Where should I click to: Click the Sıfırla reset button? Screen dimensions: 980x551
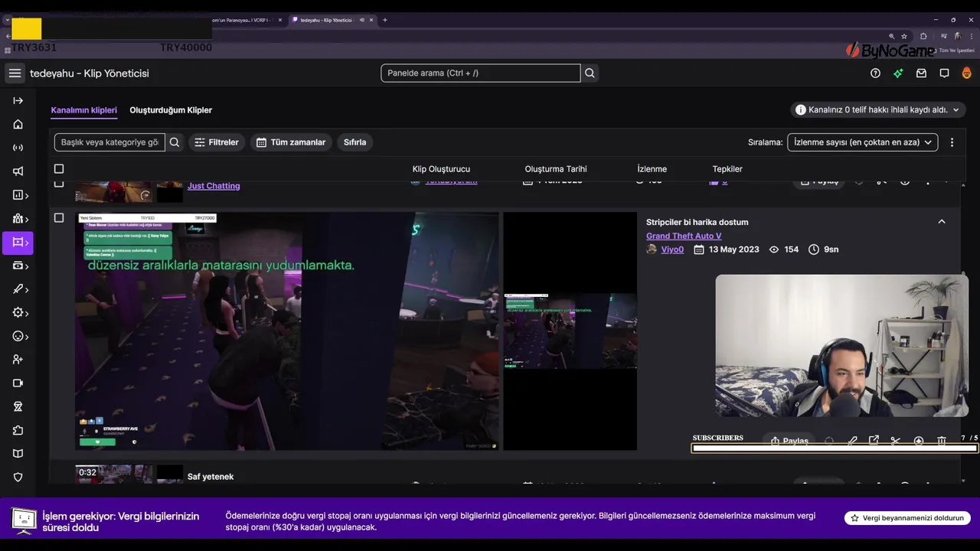tap(354, 142)
